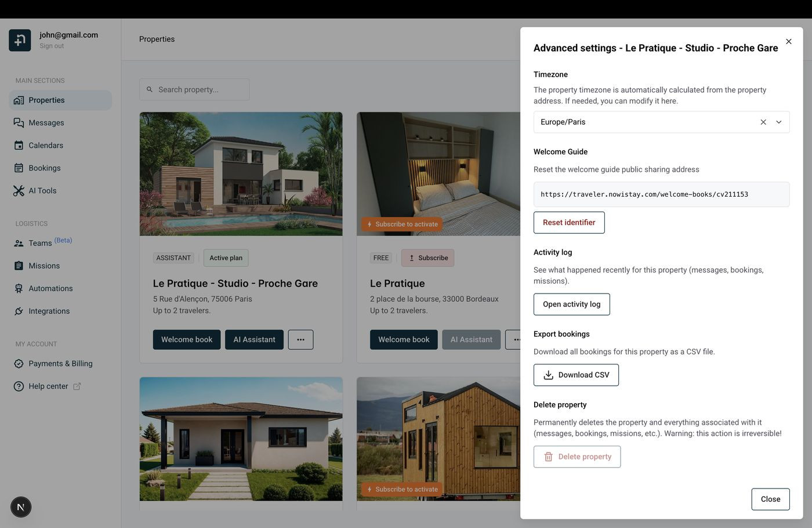Open the ellipsis menu on the Studio card
This screenshot has width=812, height=528.
tap(300, 339)
